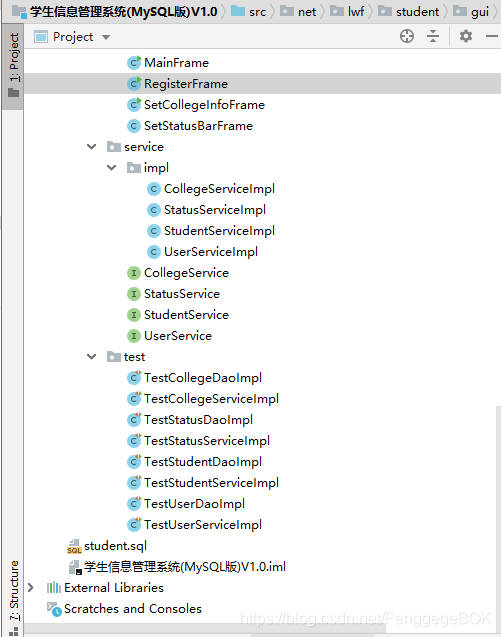Click the service package folder icon
This screenshot has height=637, width=501.
tap(114, 147)
